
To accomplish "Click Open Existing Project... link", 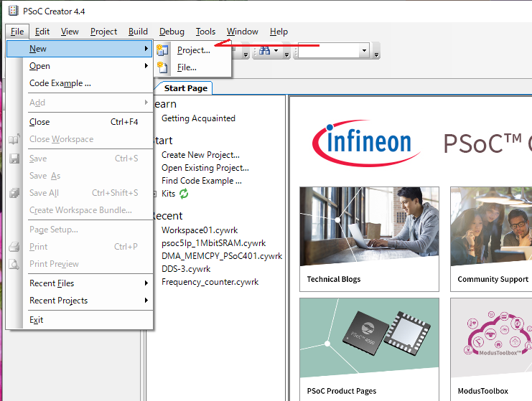I will pos(205,168).
